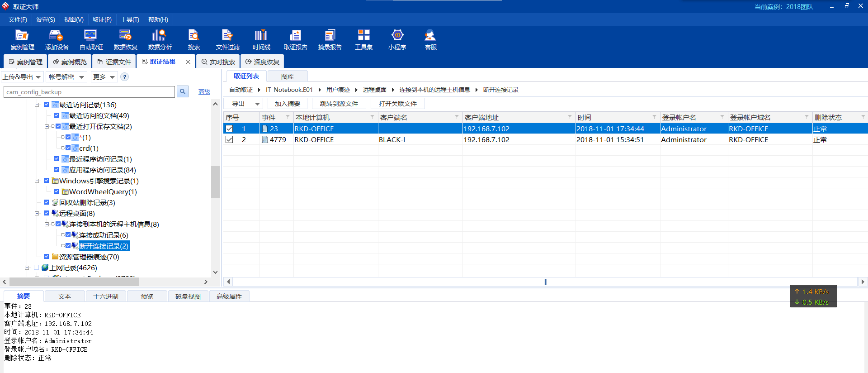The width and height of the screenshot is (868, 373).
Task: Click the 添加设备 toolbar icon
Action: click(57, 40)
